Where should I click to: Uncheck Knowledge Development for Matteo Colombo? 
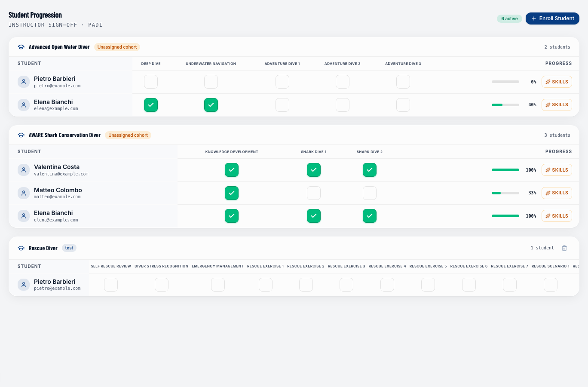point(232,193)
